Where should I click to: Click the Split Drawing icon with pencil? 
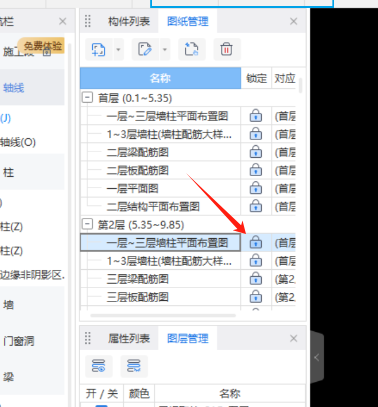point(145,50)
